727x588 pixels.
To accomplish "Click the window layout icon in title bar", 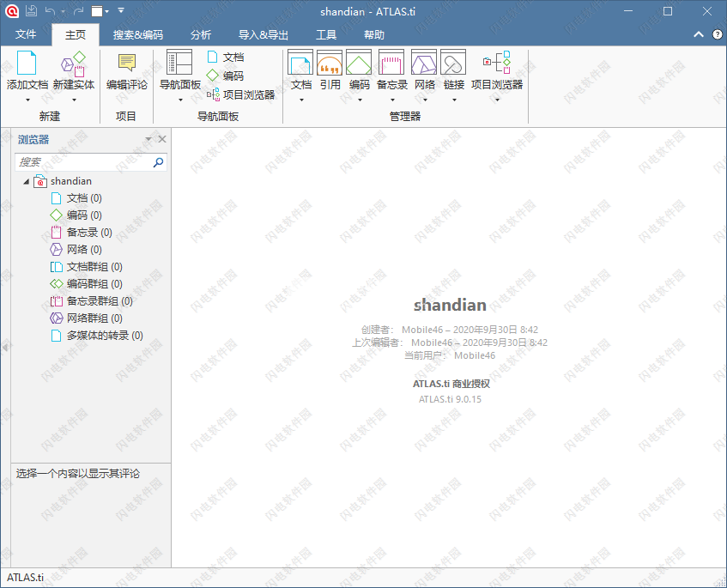I will [x=97, y=11].
